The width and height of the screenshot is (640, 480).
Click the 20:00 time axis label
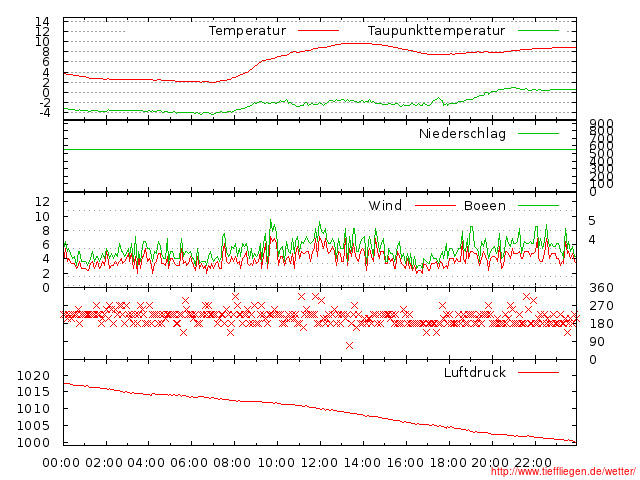[490, 463]
